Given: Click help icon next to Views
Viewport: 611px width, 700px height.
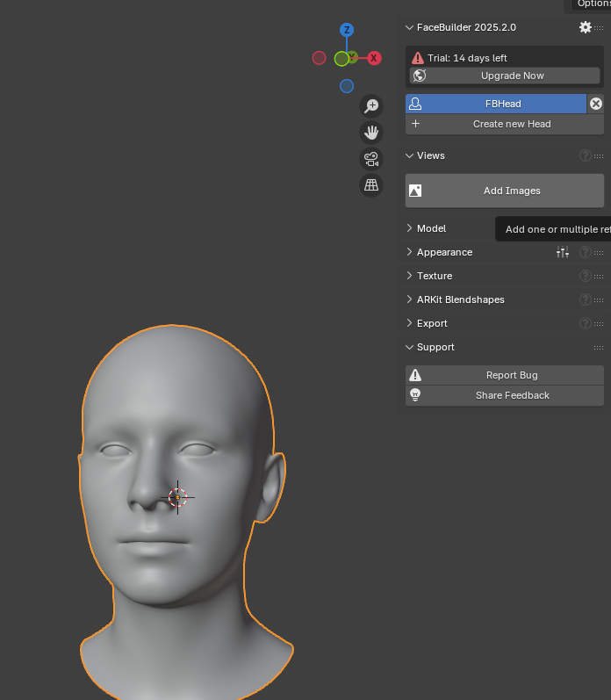Looking at the screenshot, I should [585, 155].
